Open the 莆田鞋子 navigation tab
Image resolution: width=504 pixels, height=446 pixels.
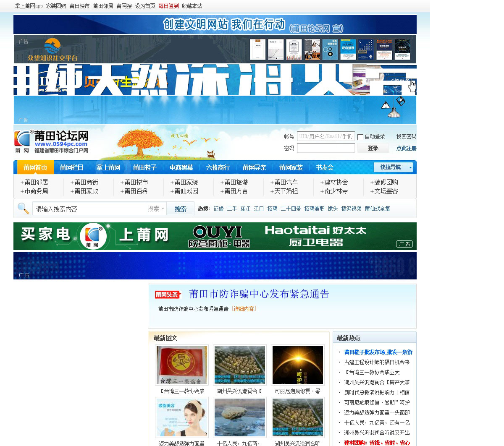pyautogui.click(x=145, y=167)
